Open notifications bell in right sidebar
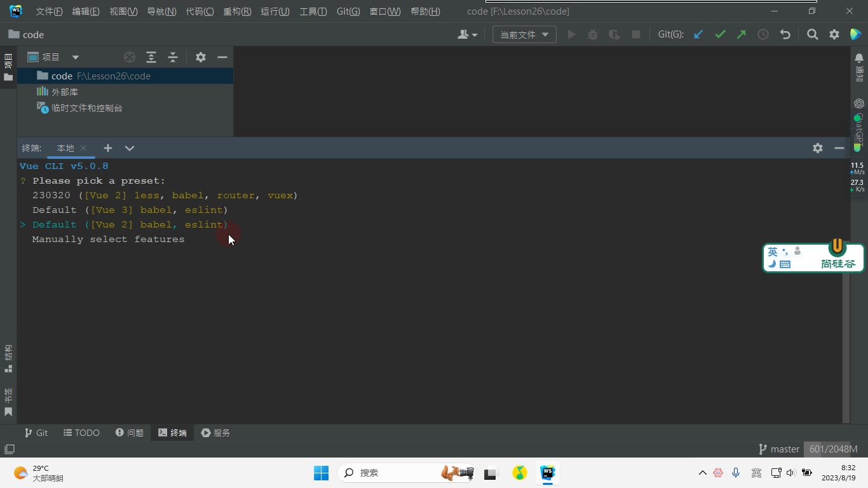This screenshot has height=488, width=868. [859, 58]
